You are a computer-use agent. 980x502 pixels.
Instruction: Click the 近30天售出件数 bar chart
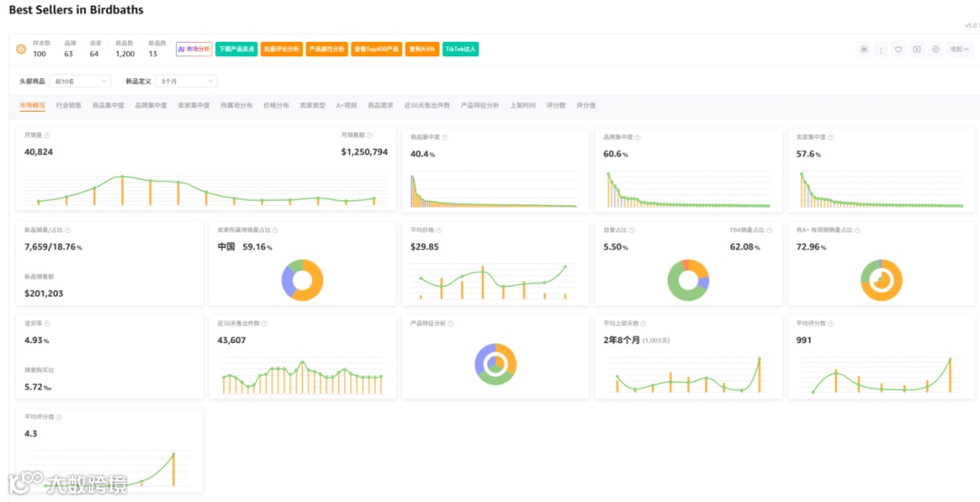(302, 377)
